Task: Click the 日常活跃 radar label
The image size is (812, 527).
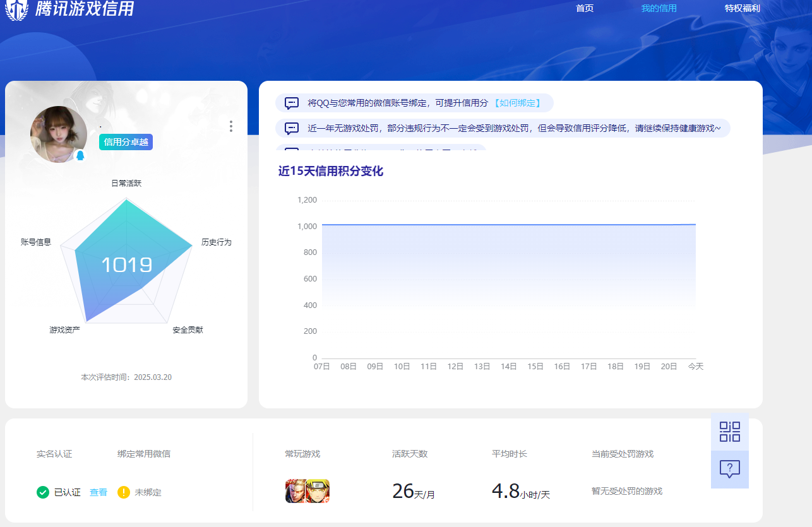Action: point(126,184)
